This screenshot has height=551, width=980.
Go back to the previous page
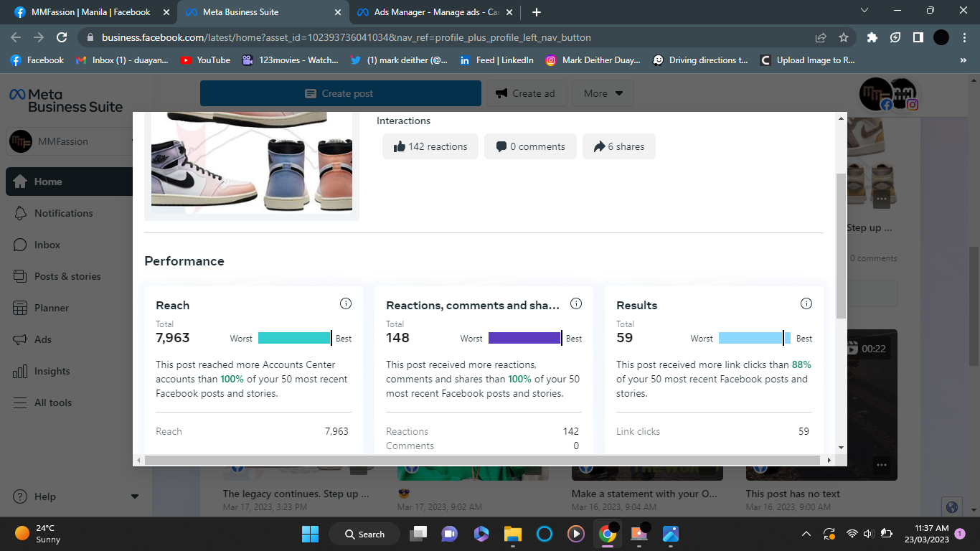[x=16, y=37]
